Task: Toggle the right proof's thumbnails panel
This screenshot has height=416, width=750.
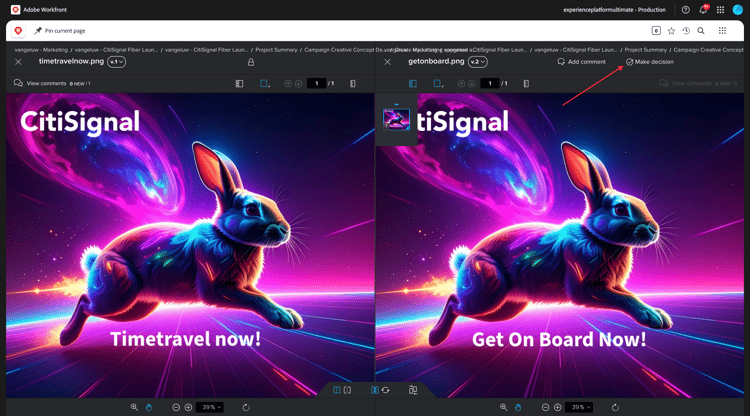Action: pyautogui.click(x=413, y=84)
